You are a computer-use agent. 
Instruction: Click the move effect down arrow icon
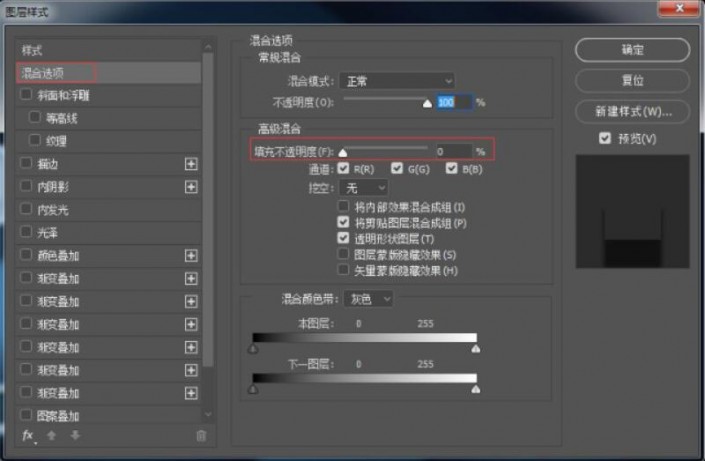click(75, 435)
